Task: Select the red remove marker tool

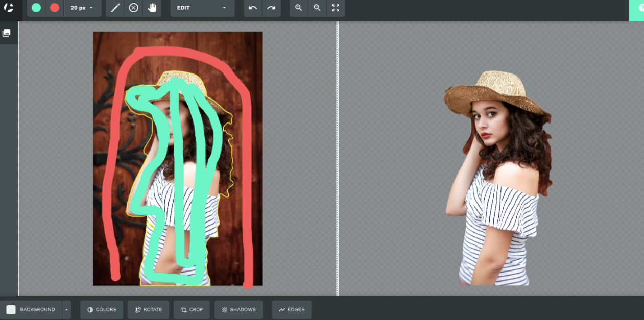Action: pos(55,8)
